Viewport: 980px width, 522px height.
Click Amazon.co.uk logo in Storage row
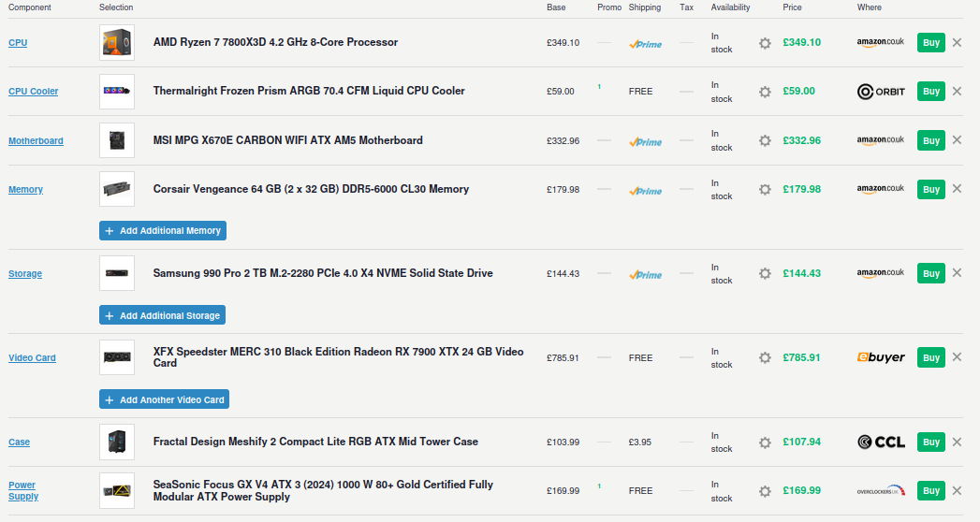881,273
